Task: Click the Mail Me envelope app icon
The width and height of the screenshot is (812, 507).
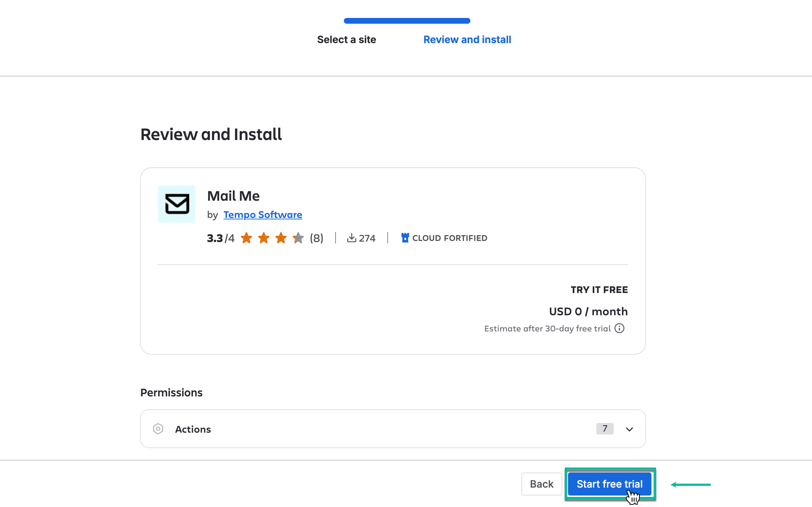Action: [177, 204]
